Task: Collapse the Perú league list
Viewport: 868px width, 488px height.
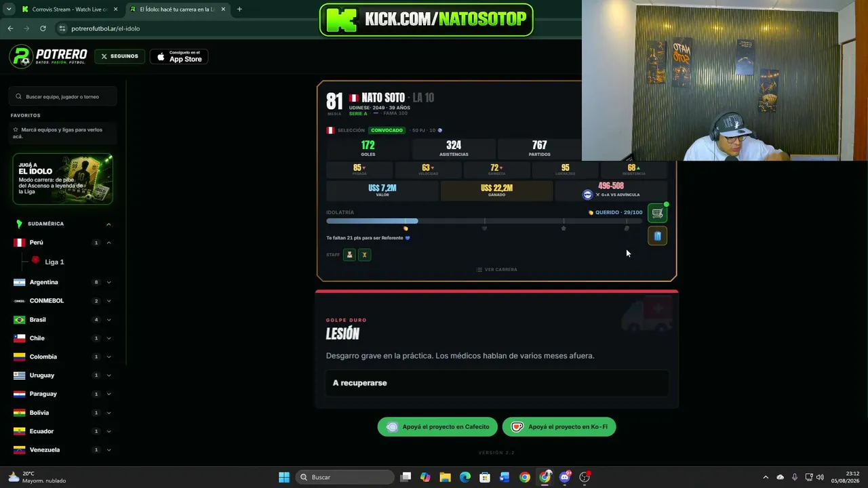Action: [108, 243]
